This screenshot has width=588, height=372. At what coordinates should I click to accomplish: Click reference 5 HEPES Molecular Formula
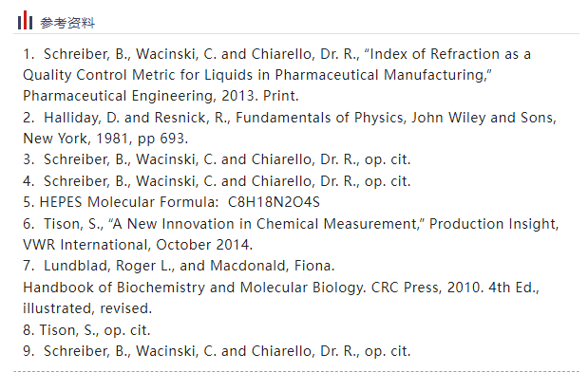click(x=171, y=203)
